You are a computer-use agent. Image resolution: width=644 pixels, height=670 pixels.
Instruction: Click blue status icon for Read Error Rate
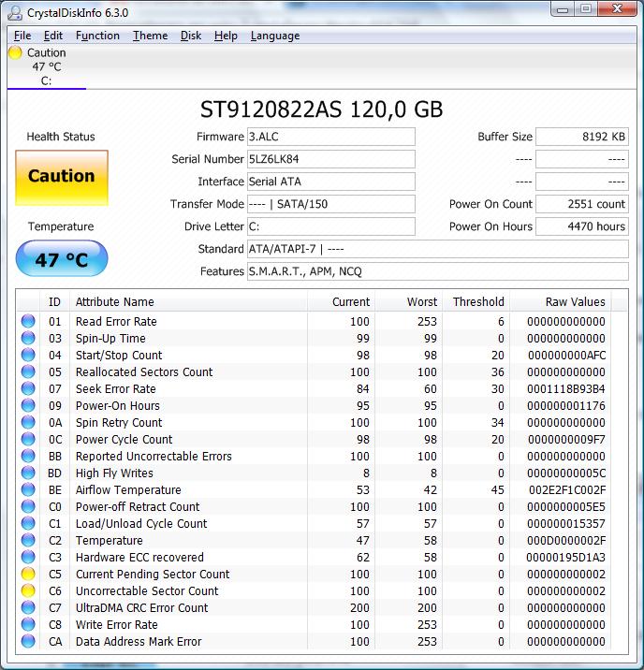[28, 321]
